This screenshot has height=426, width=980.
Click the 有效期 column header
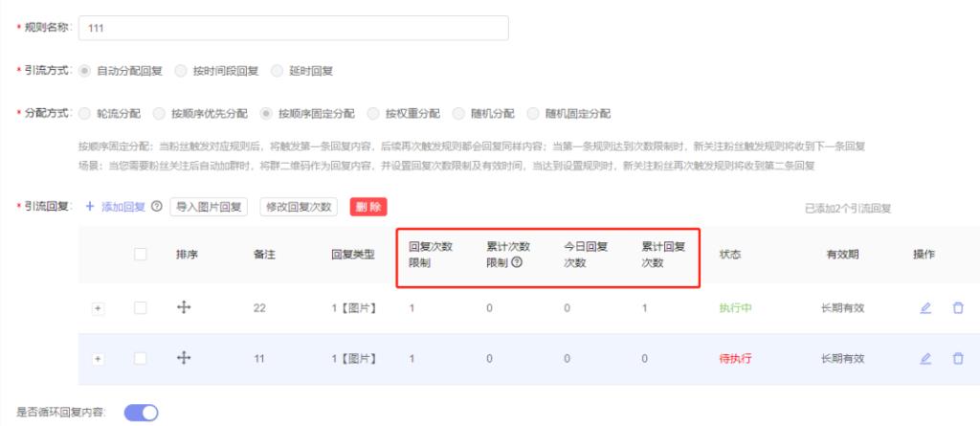point(842,255)
